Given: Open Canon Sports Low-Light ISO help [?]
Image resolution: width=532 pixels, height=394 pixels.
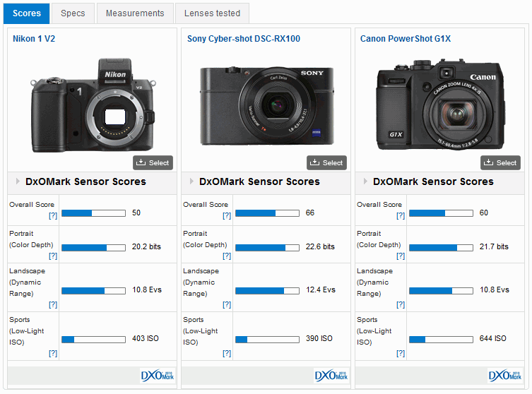Looking at the screenshot, I should pyautogui.click(x=401, y=354).
